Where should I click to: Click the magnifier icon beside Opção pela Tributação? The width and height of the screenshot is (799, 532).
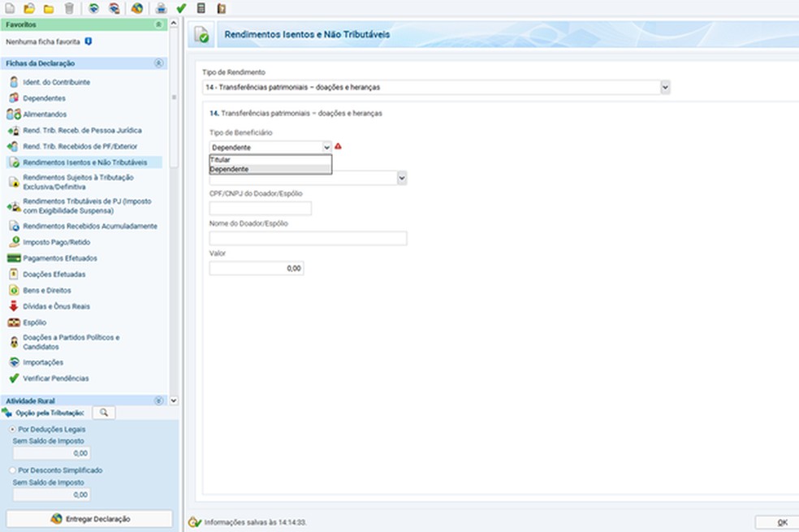(x=103, y=413)
